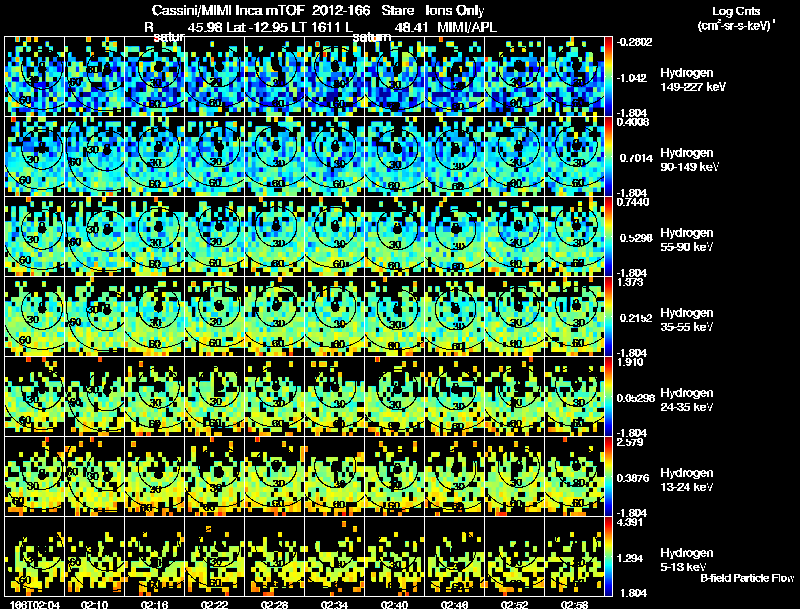The image size is (800, 609).
Task: Click the 'Hydrogen 13-24 keV' row label
Action: click(x=686, y=480)
